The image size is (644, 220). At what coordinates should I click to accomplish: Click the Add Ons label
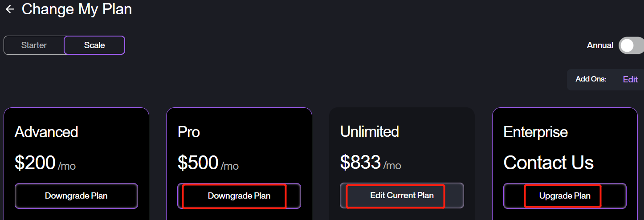pos(591,79)
